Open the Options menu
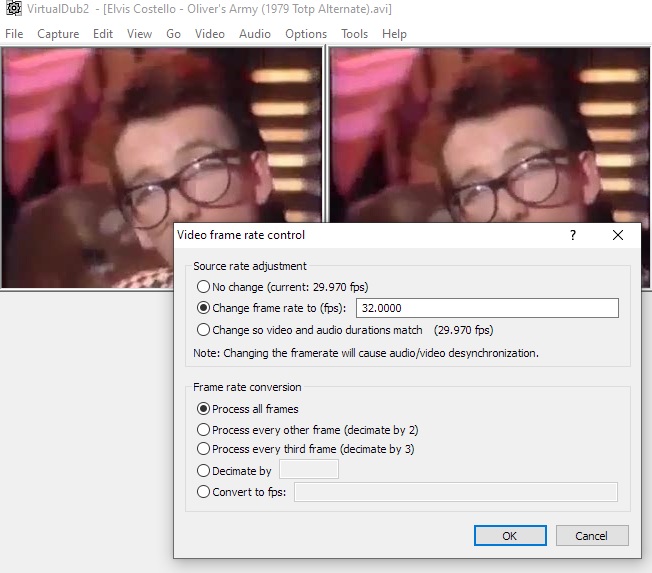 point(306,34)
